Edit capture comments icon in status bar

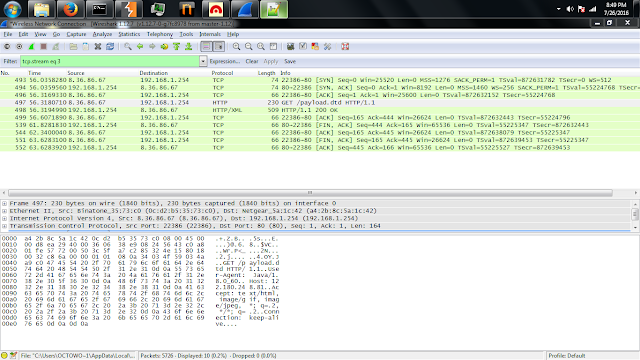[13, 356]
